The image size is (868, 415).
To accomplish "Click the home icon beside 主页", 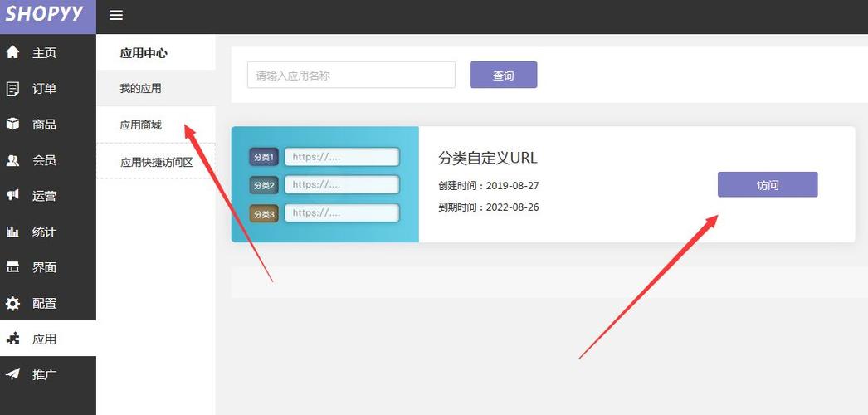I will pos(12,52).
